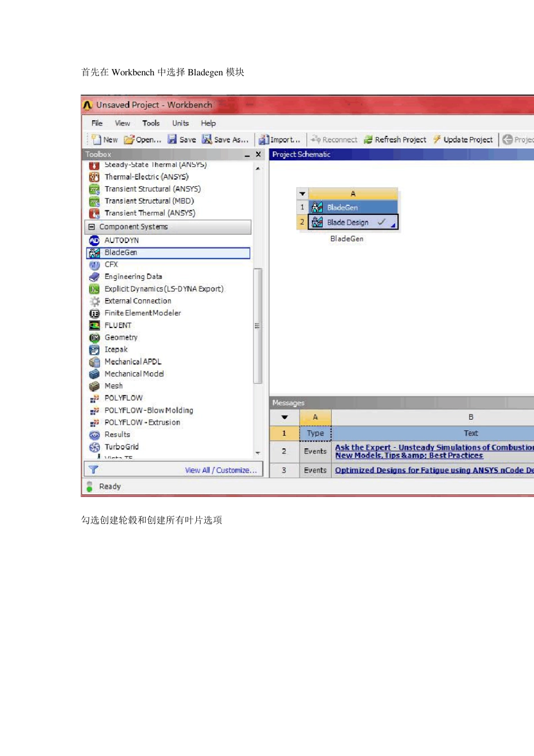Select the Thermal-Electric (ANSYS) system icon
The width and height of the screenshot is (534, 756).
[x=94, y=177]
